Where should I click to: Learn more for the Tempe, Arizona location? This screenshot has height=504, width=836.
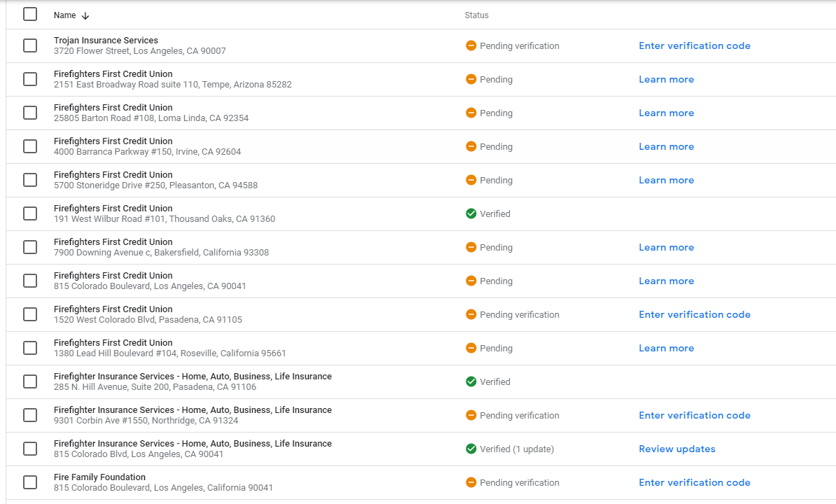click(666, 79)
